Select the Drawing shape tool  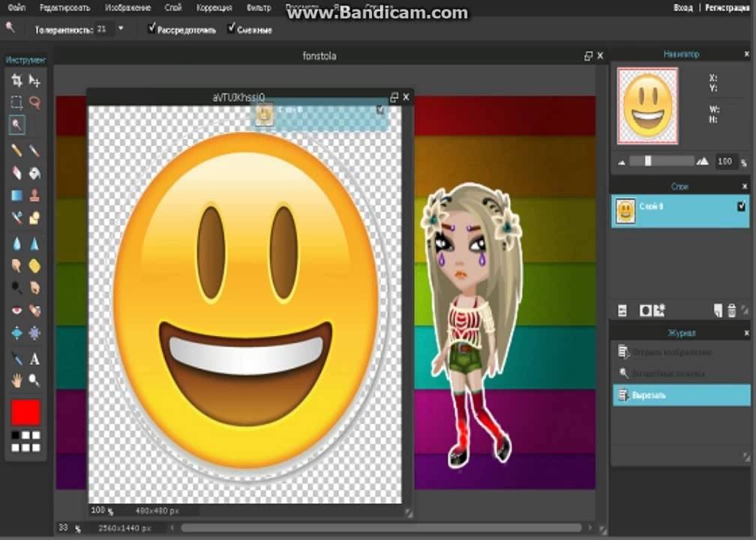pyautogui.click(x=34, y=218)
